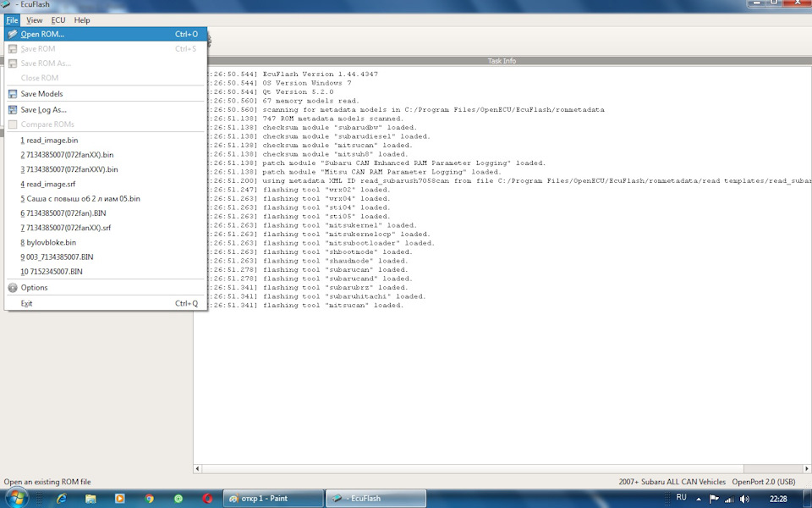Viewport: 812px width, 508px height.
Task: Click the log's horizontal scrollbar left arrow
Action: point(198,468)
